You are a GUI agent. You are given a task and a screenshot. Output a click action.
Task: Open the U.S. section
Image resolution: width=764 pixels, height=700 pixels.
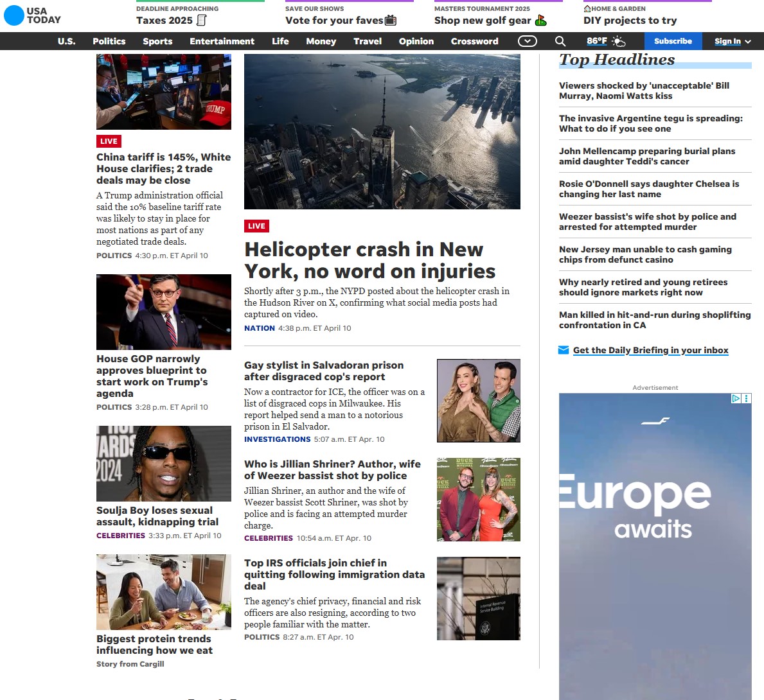(67, 41)
